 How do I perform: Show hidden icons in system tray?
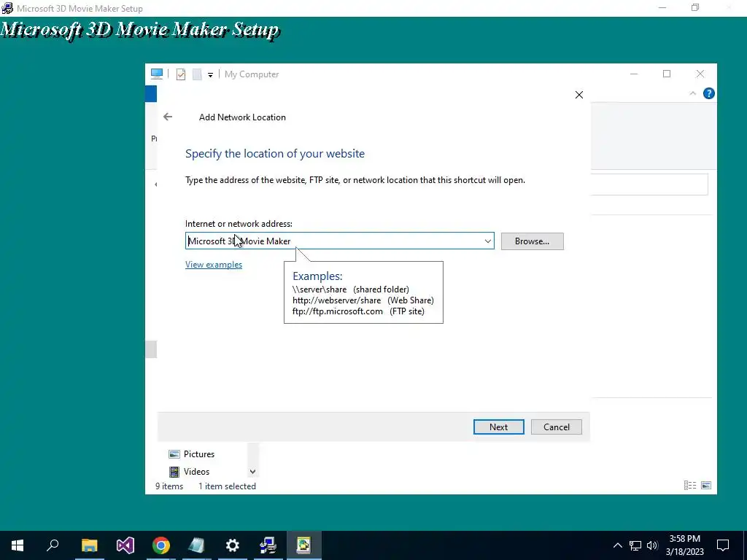pos(617,545)
